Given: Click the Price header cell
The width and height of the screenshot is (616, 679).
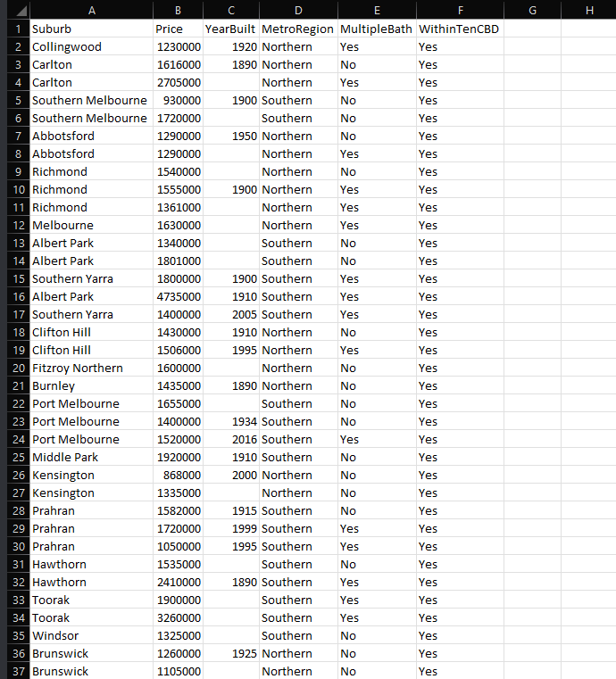Looking at the screenshot, I should coord(178,29).
